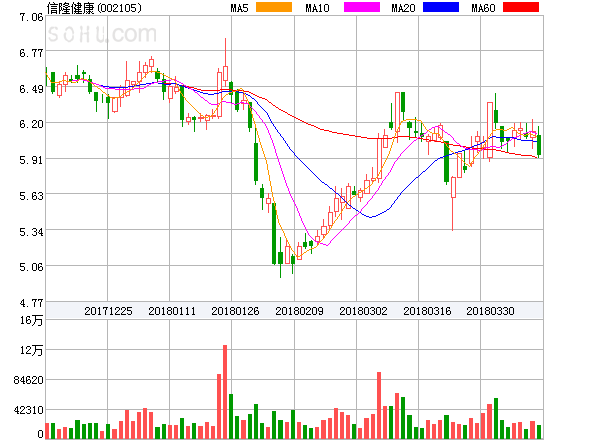Click the 6.49 price axis label
The width and height of the screenshot is (600, 440).
(31, 89)
